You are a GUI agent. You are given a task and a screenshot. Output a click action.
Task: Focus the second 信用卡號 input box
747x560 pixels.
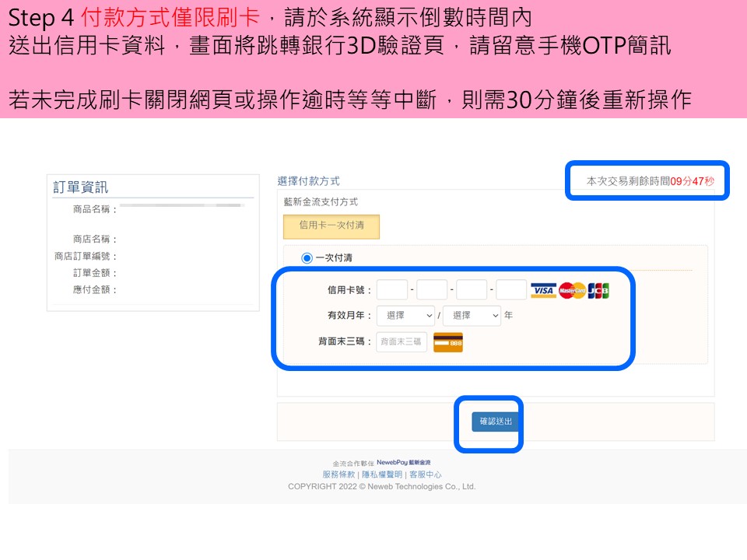point(432,290)
